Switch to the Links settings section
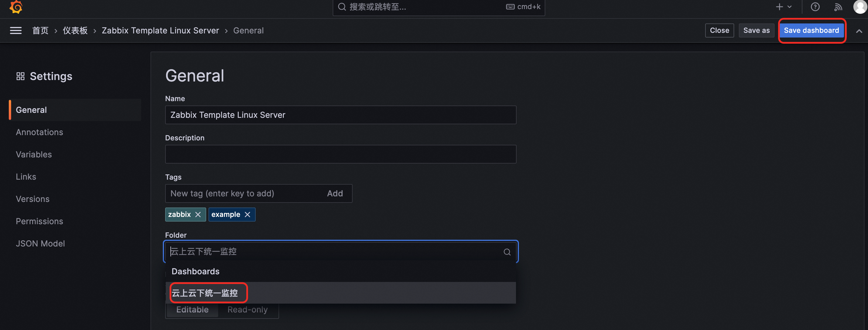Image resolution: width=868 pixels, height=330 pixels. (x=26, y=177)
